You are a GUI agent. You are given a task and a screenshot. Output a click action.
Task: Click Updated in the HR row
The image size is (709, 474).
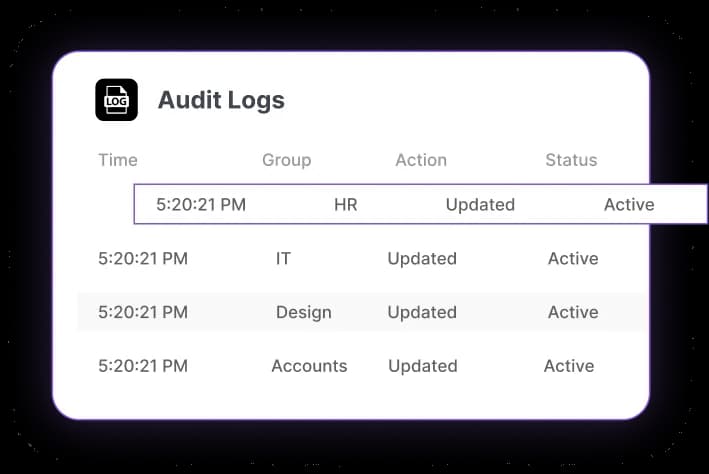pyautogui.click(x=480, y=205)
